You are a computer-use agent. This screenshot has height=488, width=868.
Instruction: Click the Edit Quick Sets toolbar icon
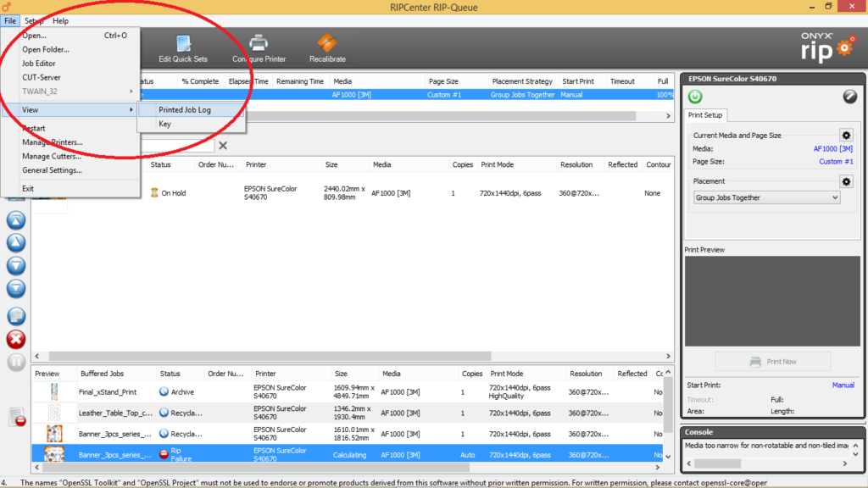pos(183,47)
